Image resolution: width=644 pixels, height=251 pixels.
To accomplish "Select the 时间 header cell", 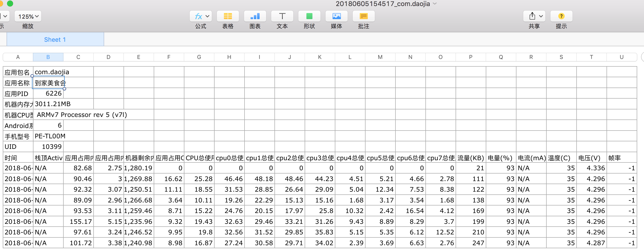I will click(x=18, y=158).
